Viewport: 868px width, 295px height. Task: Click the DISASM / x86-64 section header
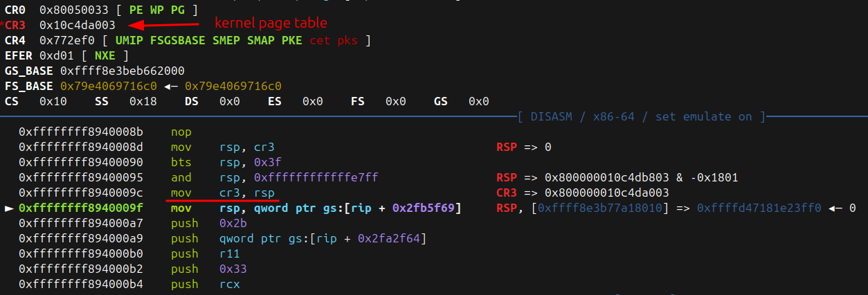[641, 116]
